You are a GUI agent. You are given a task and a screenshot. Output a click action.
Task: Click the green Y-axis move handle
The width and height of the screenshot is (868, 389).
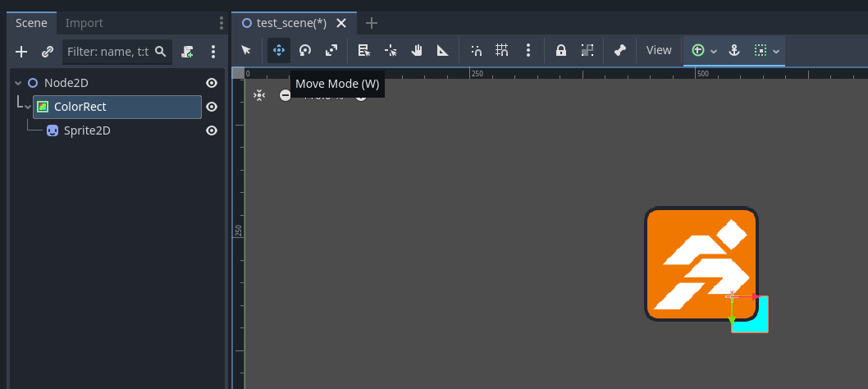click(x=732, y=320)
